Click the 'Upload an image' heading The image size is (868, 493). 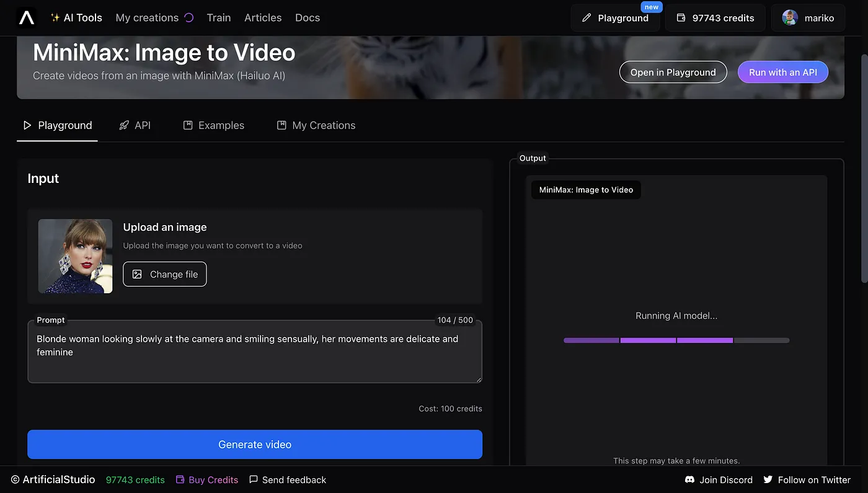click(165, 227)
